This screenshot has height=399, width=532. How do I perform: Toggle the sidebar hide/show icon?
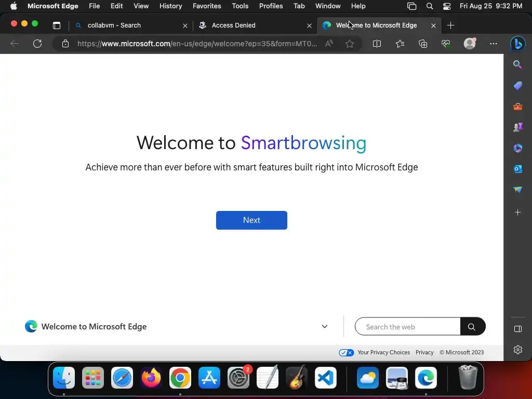518,329
